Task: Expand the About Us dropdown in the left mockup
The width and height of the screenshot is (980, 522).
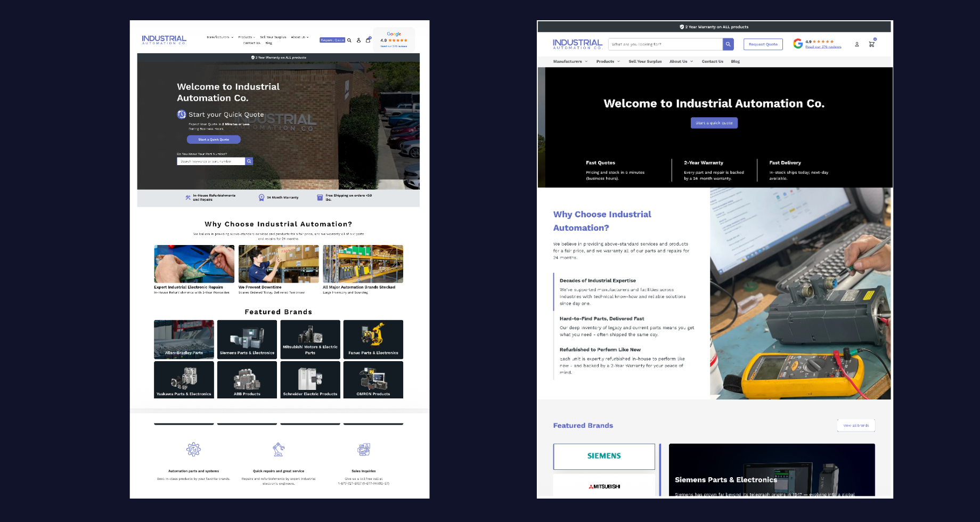Action: [x=300, y=37]
